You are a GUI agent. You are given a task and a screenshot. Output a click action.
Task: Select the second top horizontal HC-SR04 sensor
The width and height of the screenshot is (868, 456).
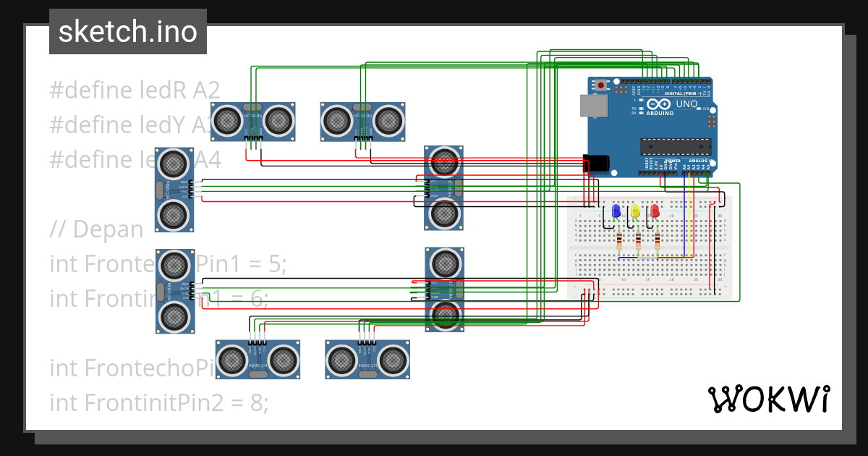[363, 121]
